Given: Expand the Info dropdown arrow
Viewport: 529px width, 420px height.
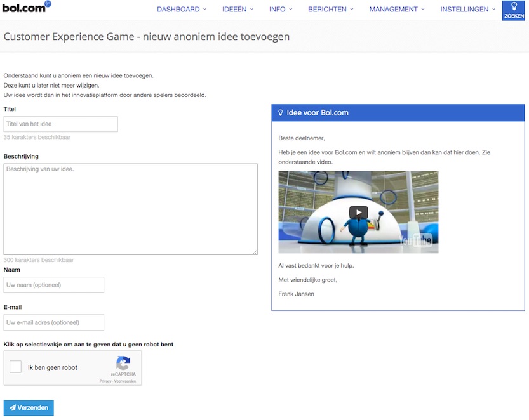Looking at the screenshot, I should click(290, 9).
